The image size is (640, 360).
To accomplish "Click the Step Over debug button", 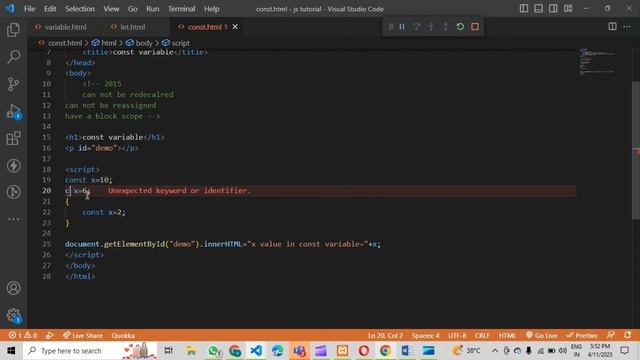I will coord(416,27).
